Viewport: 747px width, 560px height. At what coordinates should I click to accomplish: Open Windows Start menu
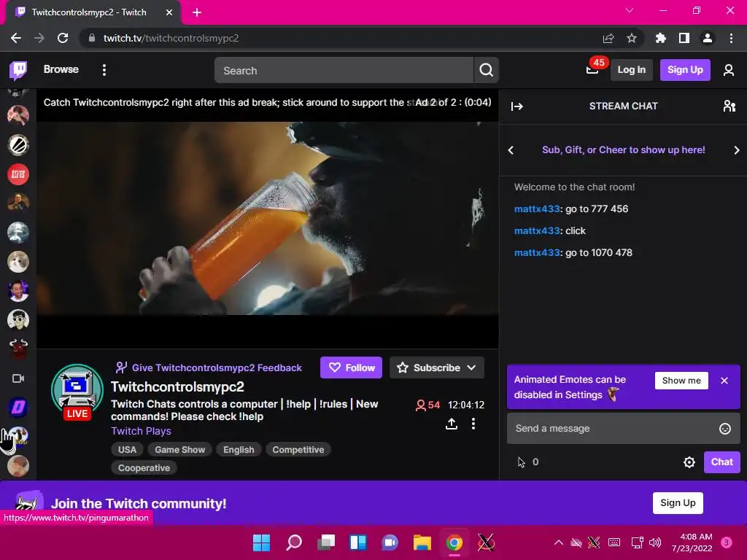tap(261, 542)
